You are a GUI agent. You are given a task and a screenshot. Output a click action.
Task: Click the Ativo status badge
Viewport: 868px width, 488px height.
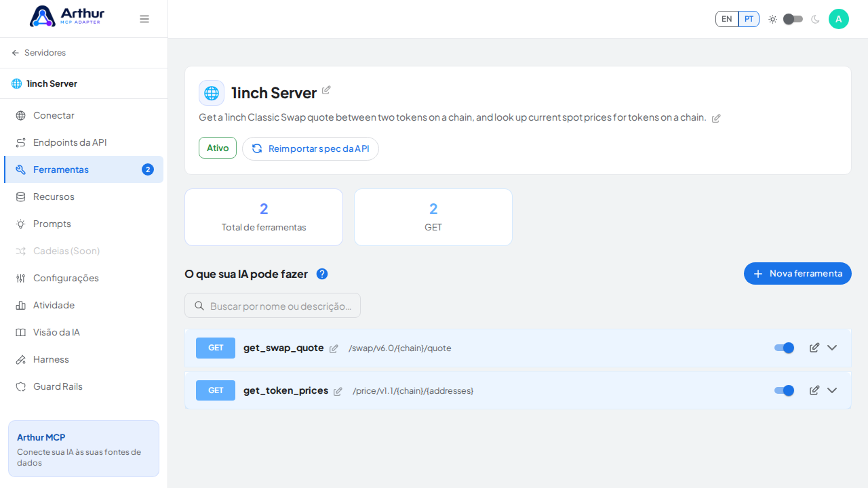(218, 148)
